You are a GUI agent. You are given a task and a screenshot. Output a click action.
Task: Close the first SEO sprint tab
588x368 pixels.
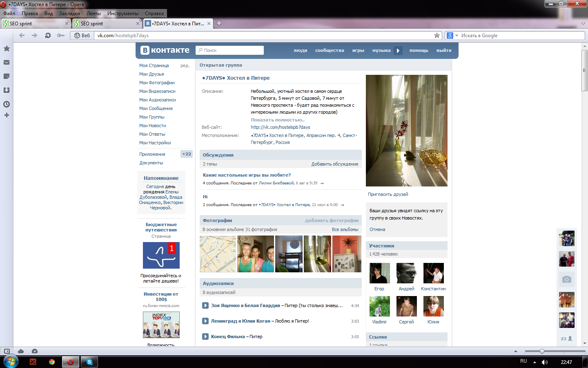click(67, 24)
